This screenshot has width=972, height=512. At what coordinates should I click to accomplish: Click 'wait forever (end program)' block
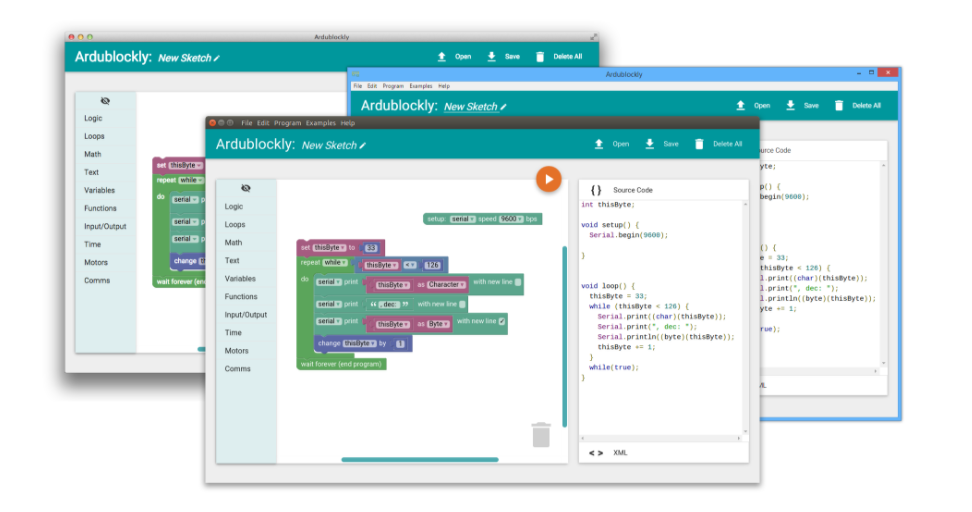[341, 364]
